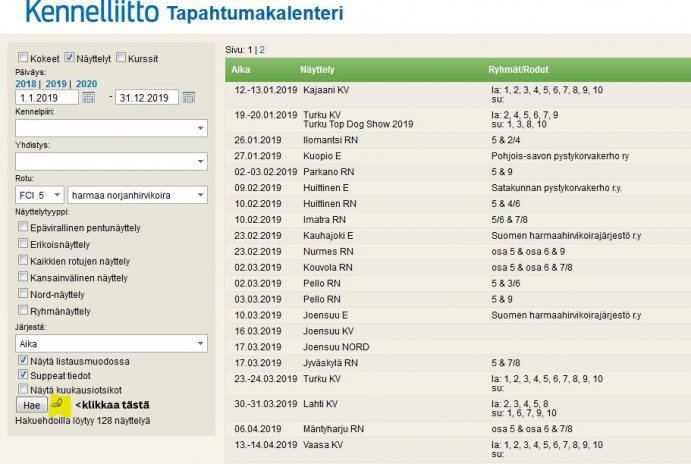Tick the Kurssit checkbox
691x464 pixels.
point(121,57)
